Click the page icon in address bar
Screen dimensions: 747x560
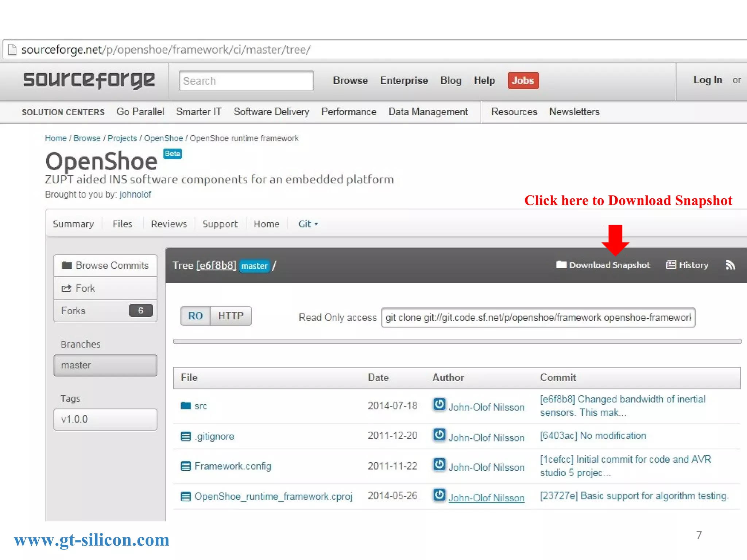click(x=12, y=49)
